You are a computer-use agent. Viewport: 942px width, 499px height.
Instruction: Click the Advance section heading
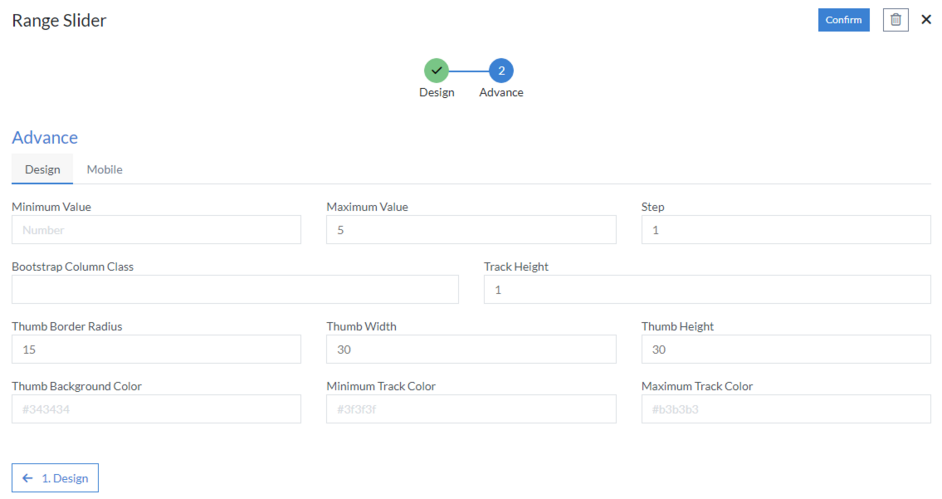tap(45, 138)
